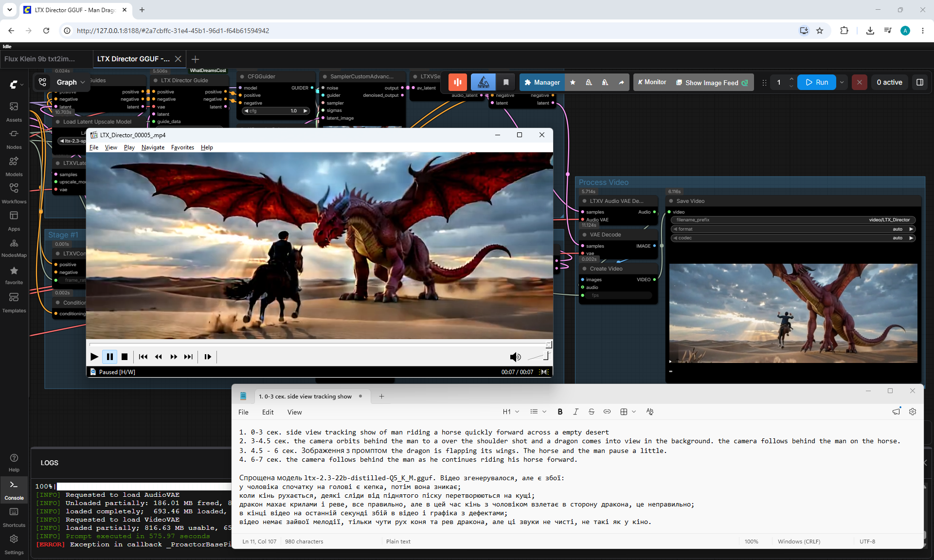Open the Models sidebar panel
This screenshot has width=934, height=560.
[14, 166]
